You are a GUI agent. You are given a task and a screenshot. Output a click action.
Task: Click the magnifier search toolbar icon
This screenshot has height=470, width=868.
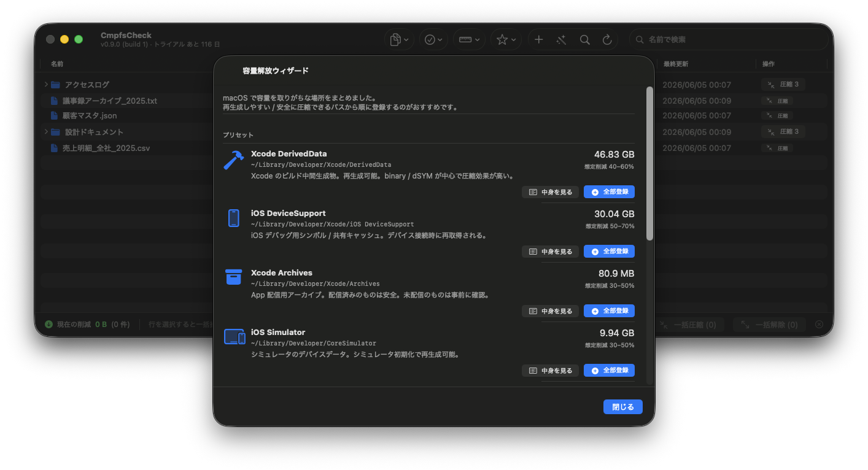click(584, 39)
